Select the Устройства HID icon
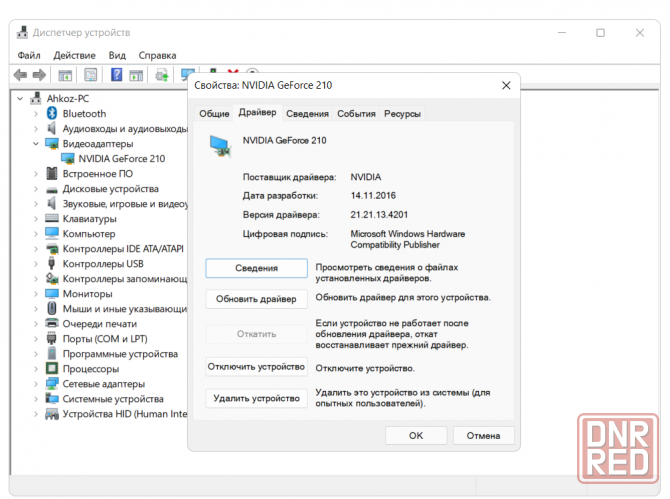This screenshot has width=670, height=499. click(52, 414)
